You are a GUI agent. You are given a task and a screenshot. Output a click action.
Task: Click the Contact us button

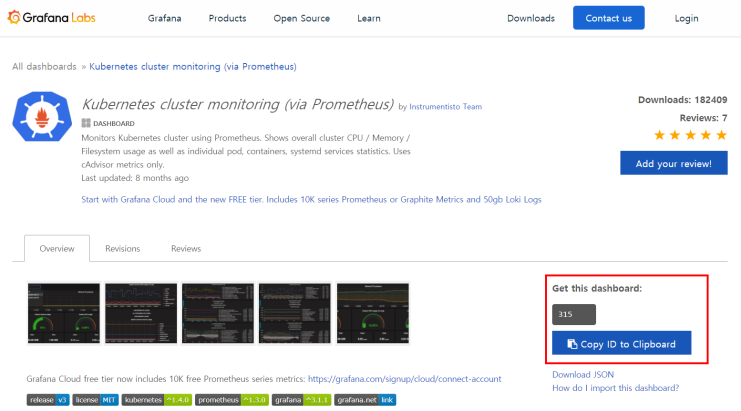[x=609, y=18]
